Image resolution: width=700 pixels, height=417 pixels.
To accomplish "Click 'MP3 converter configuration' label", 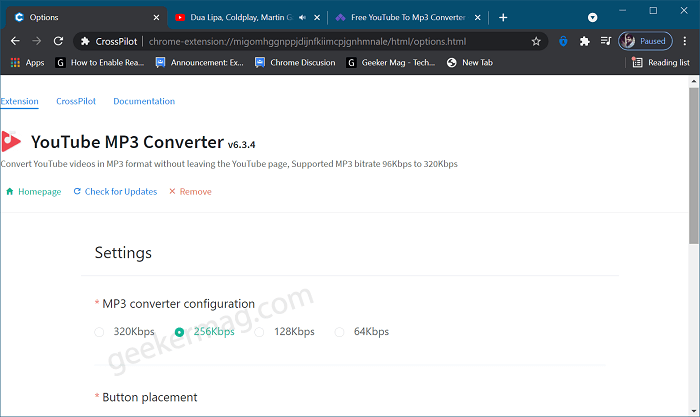I will [x=179, y=304].
